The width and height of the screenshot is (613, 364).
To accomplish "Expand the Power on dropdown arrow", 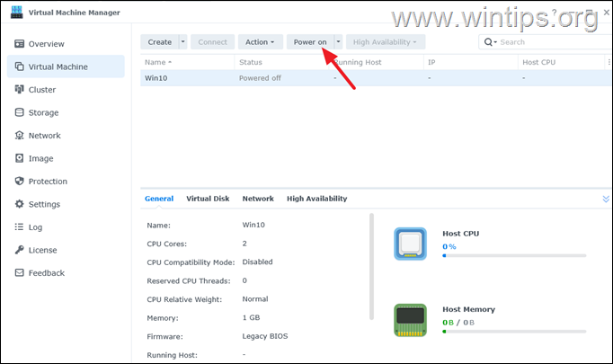I will click(x=338, y=42).
